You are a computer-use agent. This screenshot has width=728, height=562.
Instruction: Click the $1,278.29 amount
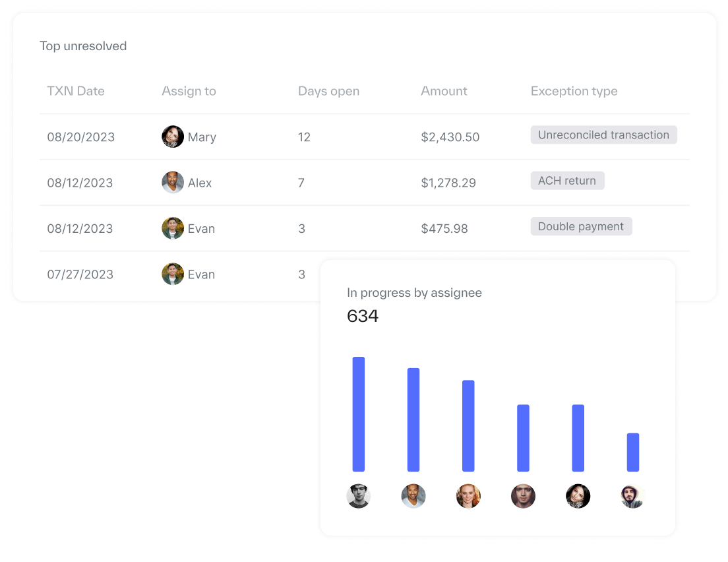[448, 183]
